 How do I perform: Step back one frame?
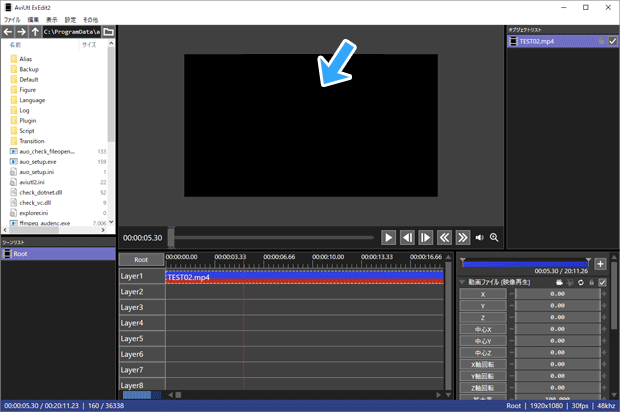[x=407, y=238]
